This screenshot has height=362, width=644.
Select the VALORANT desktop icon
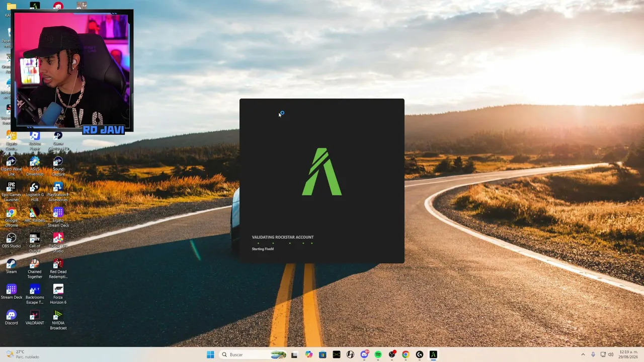point(35,318)
